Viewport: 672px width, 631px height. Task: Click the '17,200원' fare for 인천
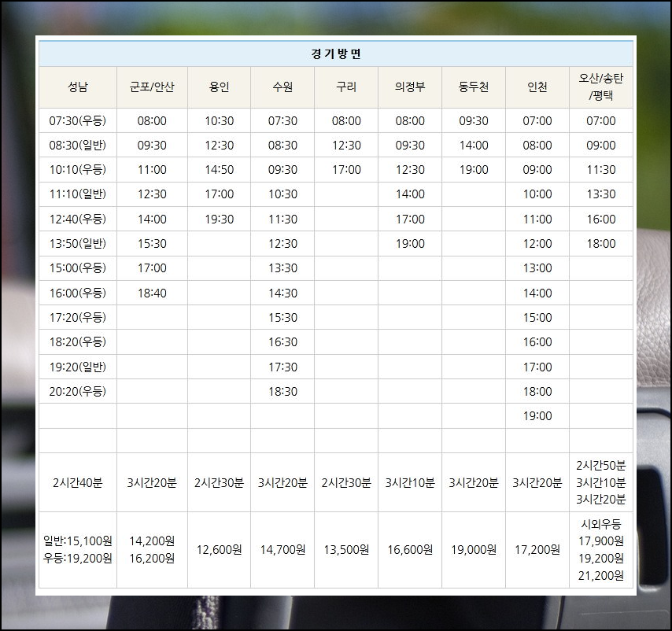(x=537, y=549)
